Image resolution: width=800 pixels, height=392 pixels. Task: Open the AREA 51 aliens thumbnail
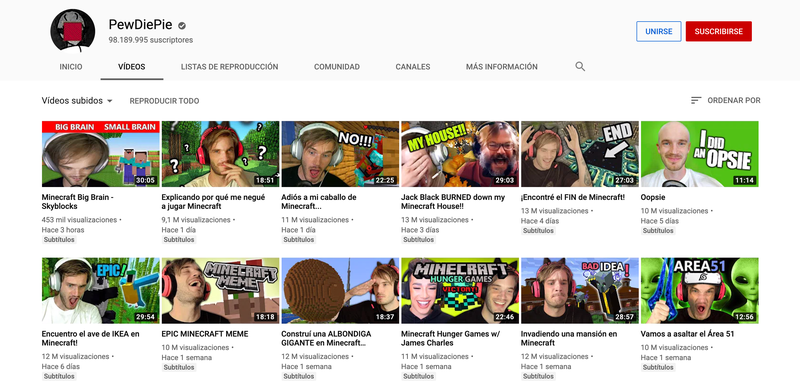click(699, 290)
